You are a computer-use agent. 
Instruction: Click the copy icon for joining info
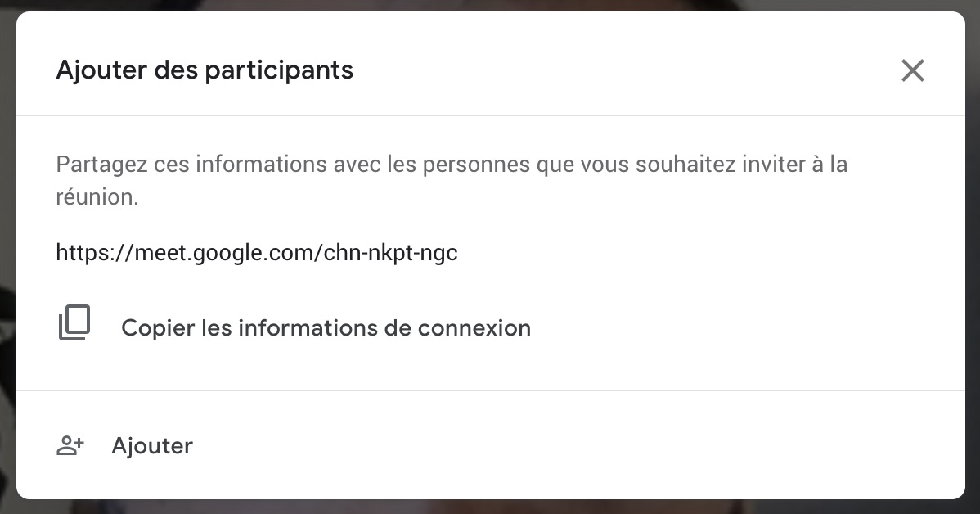click(x=74, y=324)
